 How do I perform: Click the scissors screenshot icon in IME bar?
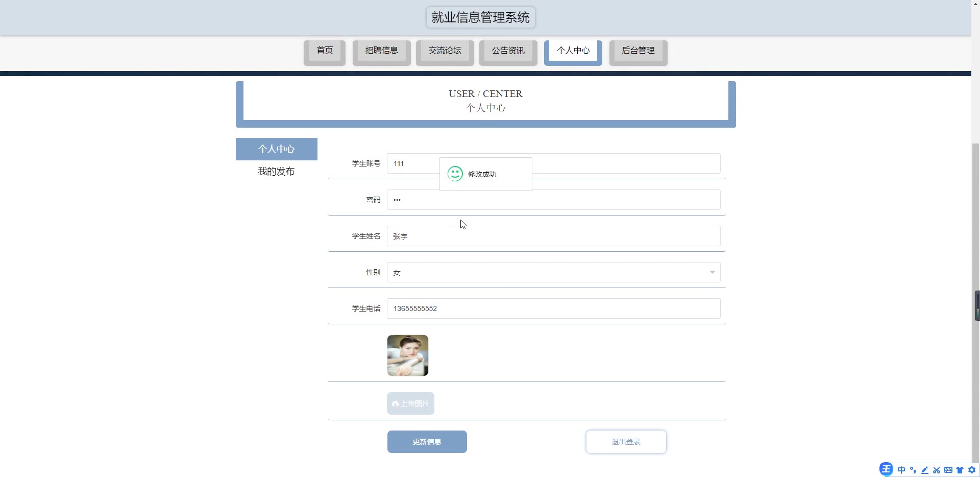[x=937, y=470]
